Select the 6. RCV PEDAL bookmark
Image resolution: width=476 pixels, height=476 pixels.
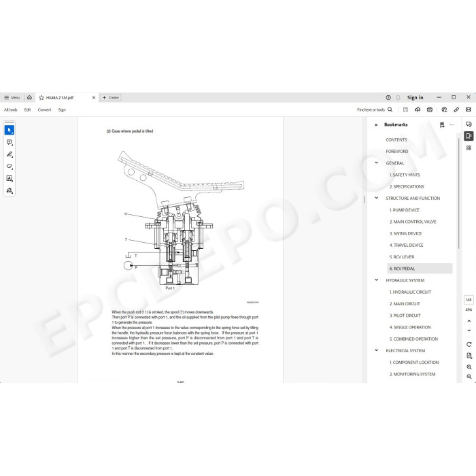420,269
